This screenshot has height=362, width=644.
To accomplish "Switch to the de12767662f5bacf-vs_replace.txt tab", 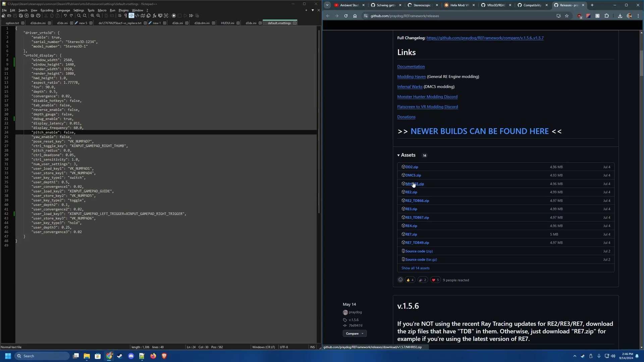I will 120,23.
